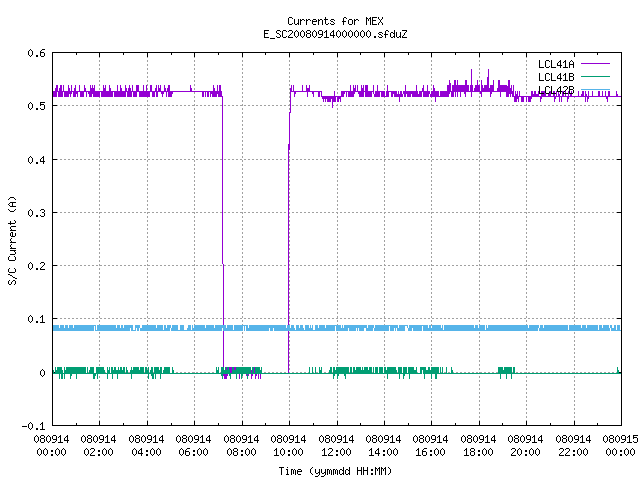Click the blue LCL42B legend line sample
640x480 pixels.
coord(595,89)
